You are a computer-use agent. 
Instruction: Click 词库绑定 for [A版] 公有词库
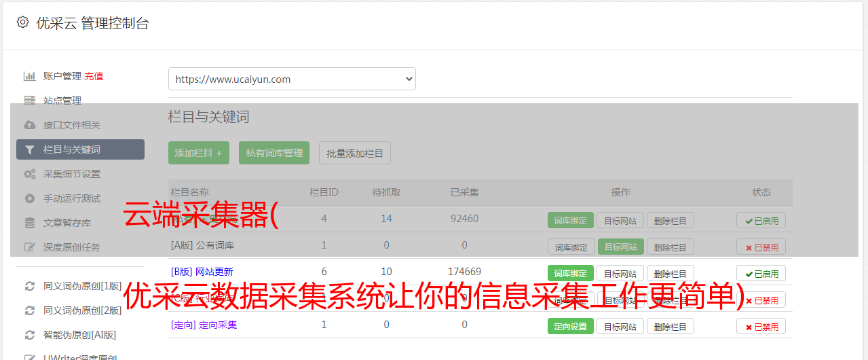571,247
